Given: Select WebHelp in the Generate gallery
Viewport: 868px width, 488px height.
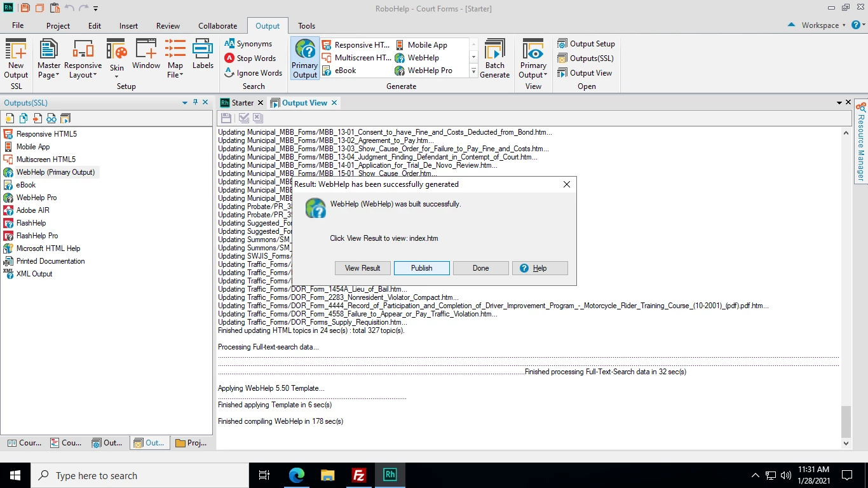Looking at the screenshot, I should coord(417,58).
